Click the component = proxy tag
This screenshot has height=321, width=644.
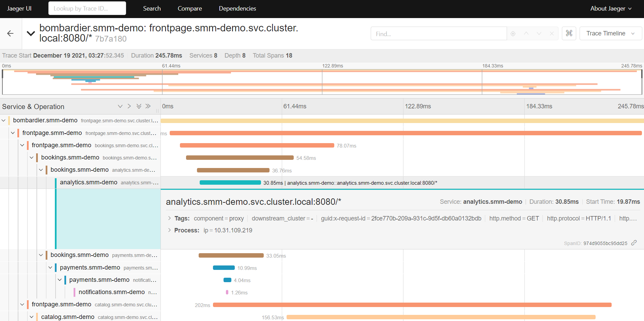click(219, 218)
